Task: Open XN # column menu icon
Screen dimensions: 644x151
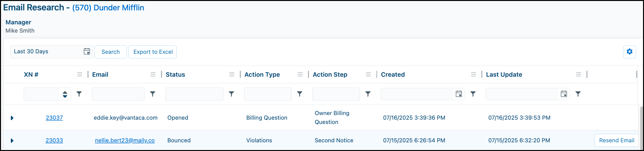Action: click(x=80, y=74)
